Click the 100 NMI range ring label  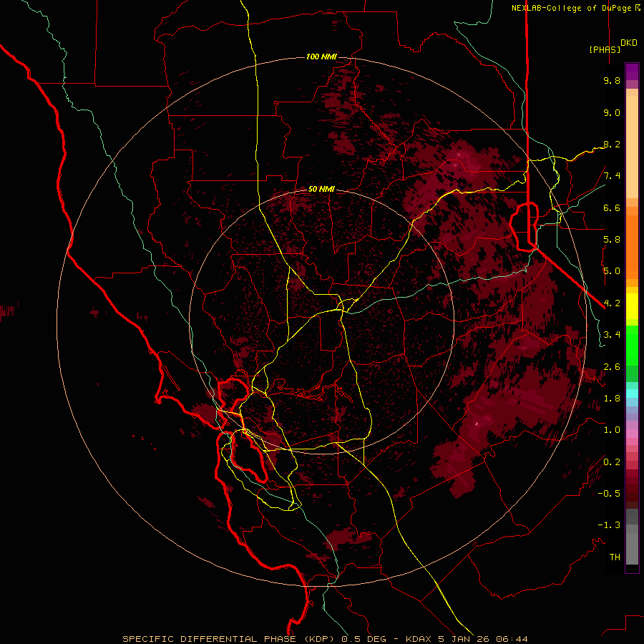pyautogui.click(x=321, y=57)
